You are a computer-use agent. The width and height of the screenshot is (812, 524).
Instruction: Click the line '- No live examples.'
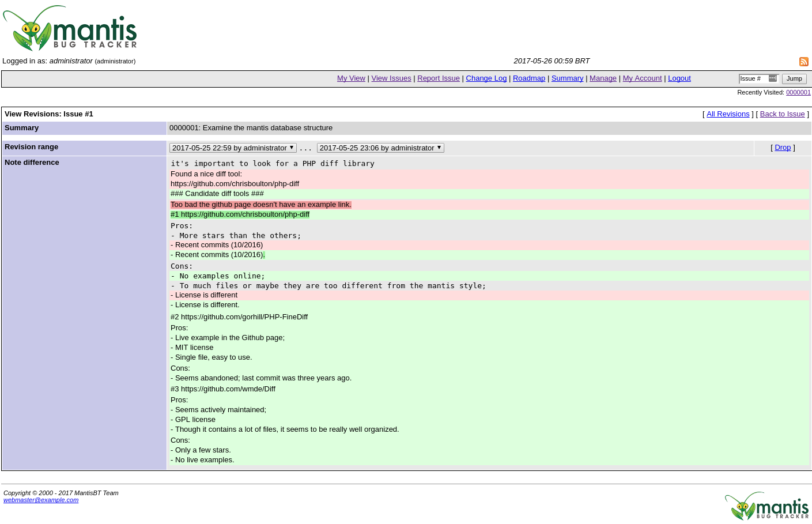tap(202, 460)
